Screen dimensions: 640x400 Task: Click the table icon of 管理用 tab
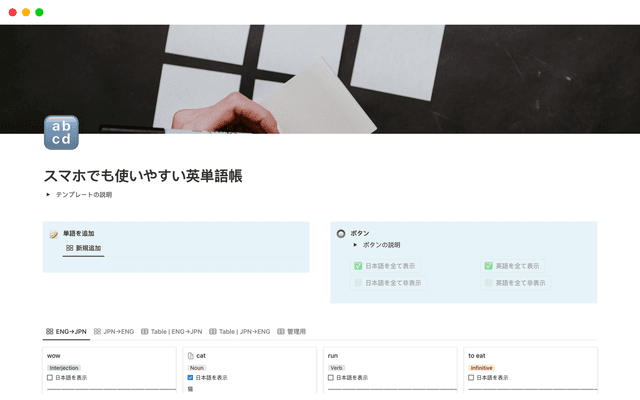281,331
